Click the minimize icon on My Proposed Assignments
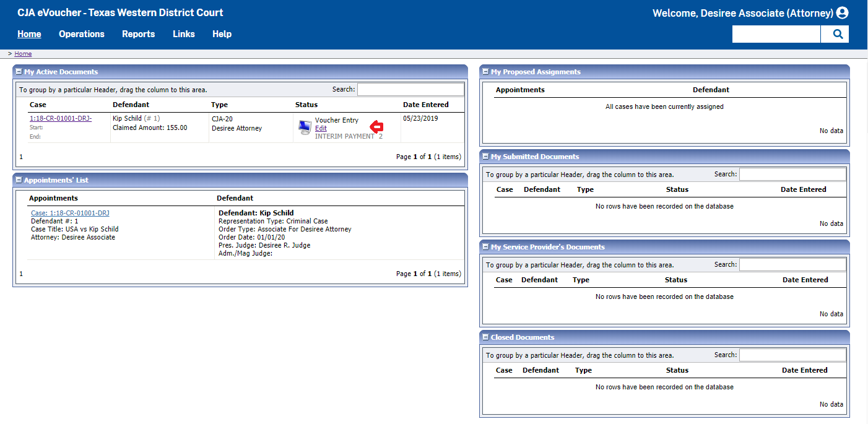The width and height of the screenshot is (868, 424). 485,71
